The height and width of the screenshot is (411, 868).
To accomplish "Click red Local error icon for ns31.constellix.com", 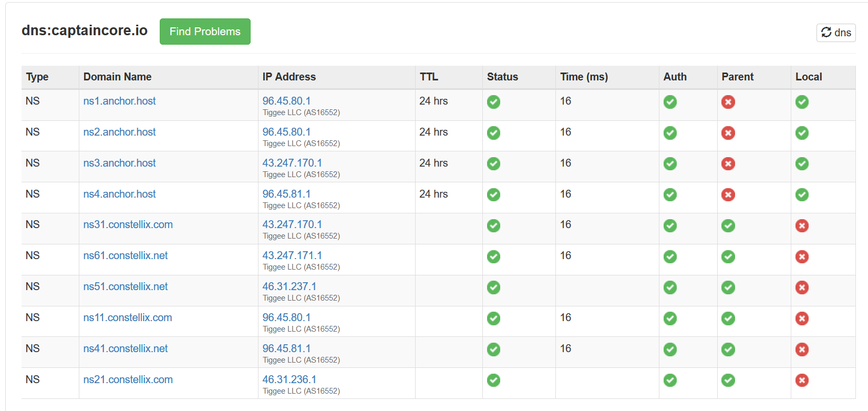I will [x=802, y=226].
